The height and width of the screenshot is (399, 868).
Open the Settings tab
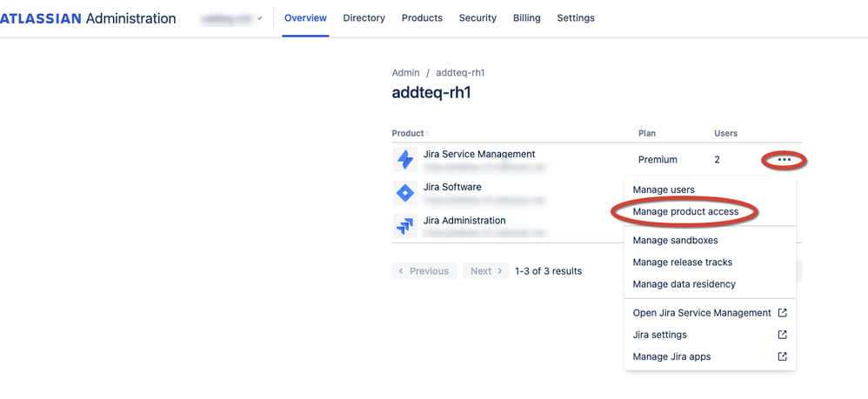click(576, 18)
